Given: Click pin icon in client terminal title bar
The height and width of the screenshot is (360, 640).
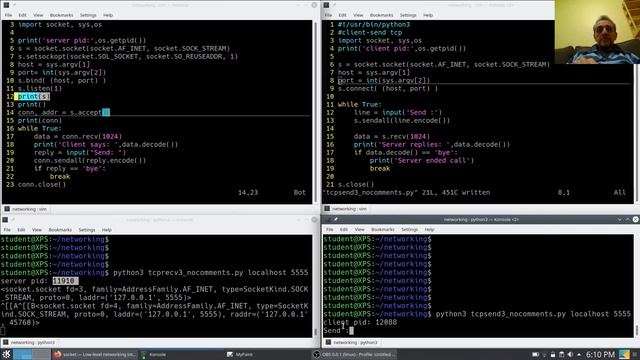Looking at the screenshot, I should (x=336, y=219).
